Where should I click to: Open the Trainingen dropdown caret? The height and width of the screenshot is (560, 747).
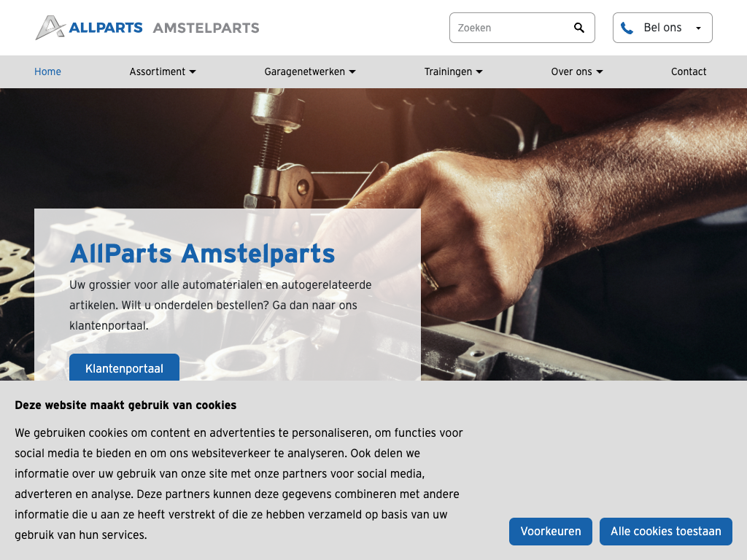479,72
